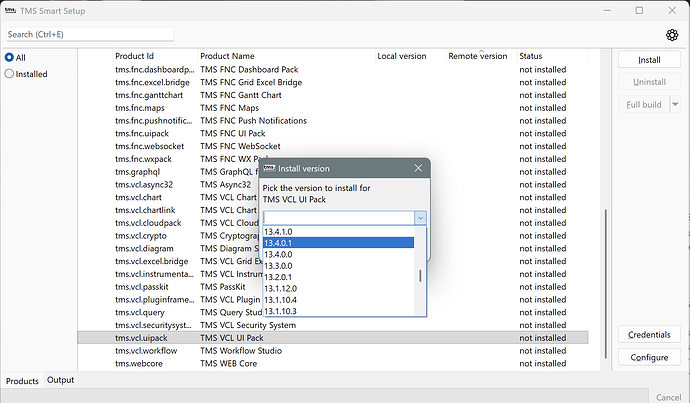Image resolution: width=690 pixels, height=403 pixels.
Task: Choose version 13.4.1.0 from the list
Action: 338,231
